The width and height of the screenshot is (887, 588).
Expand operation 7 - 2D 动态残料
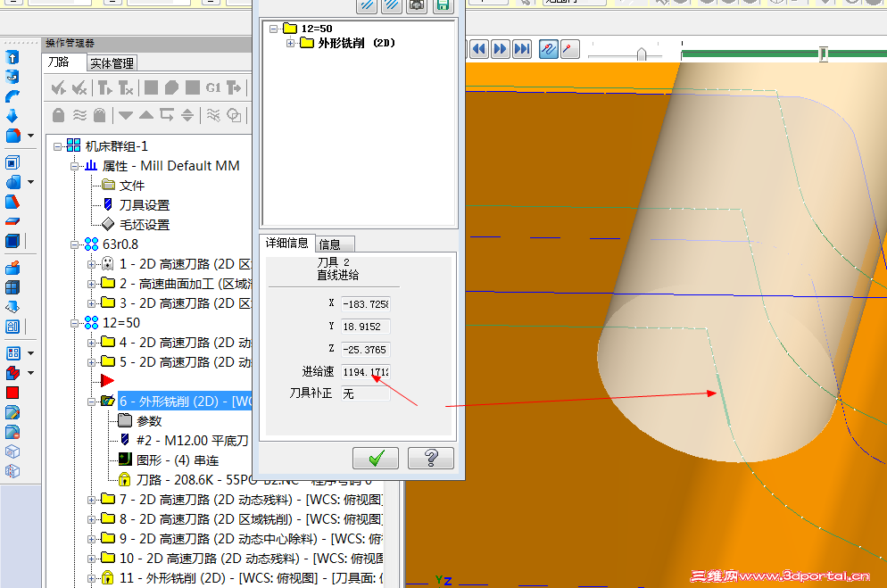coord(91,500)
